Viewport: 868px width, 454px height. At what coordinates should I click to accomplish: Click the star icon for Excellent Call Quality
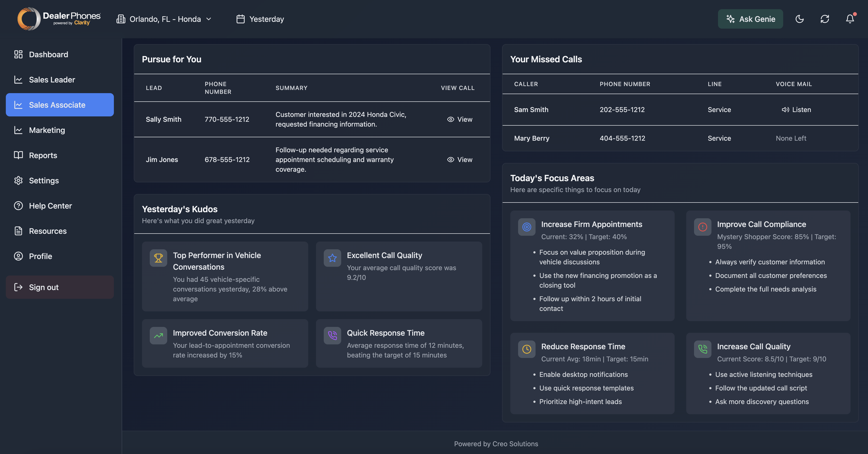coord(332,258)
